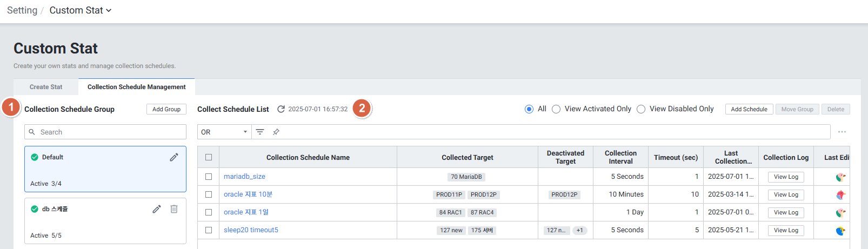Switch to the Create Stat tab
868x249 pixels.
click(46, 87)
